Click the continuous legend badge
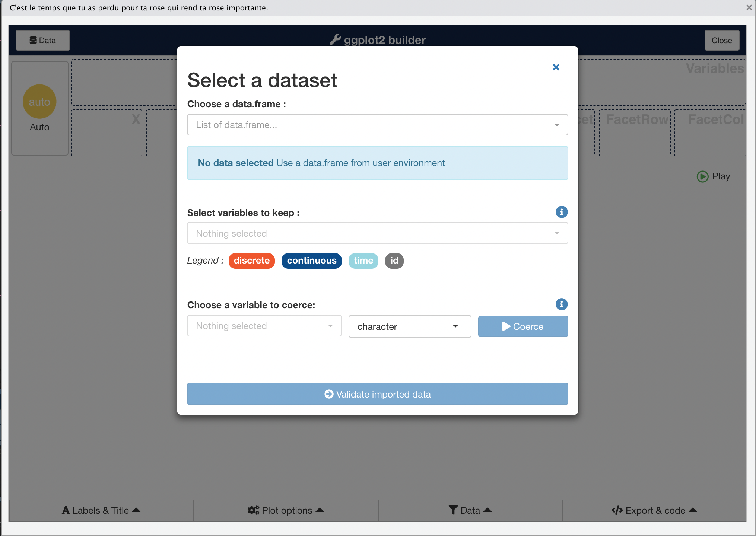 pos(312,261)
